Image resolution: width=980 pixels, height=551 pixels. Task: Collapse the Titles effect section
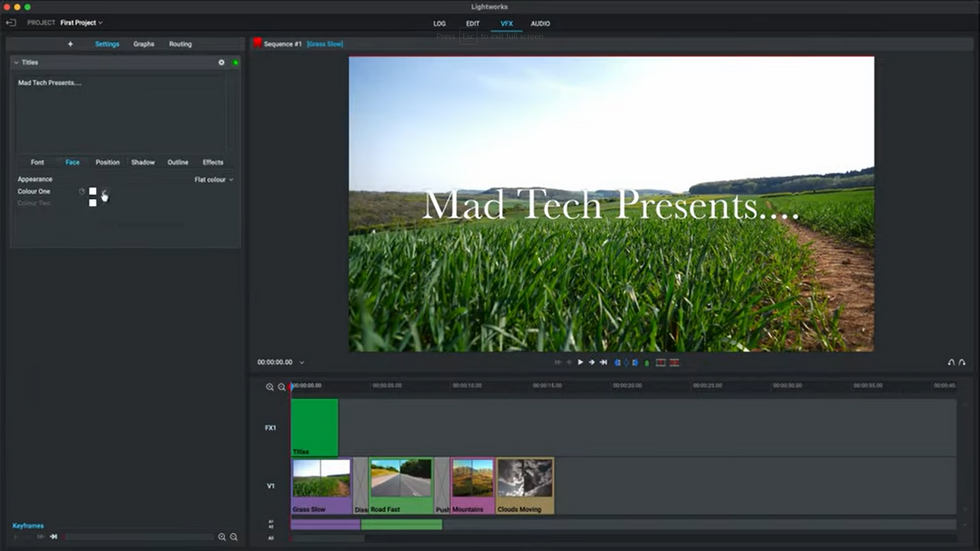[x=16, y=62]
